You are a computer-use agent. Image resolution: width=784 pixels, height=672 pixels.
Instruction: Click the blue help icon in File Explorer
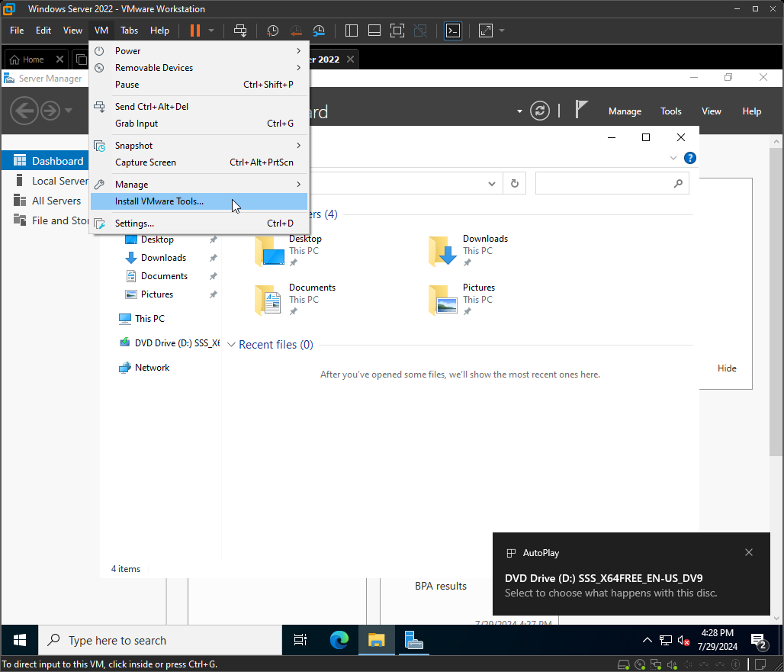click(x=690, y=158)
